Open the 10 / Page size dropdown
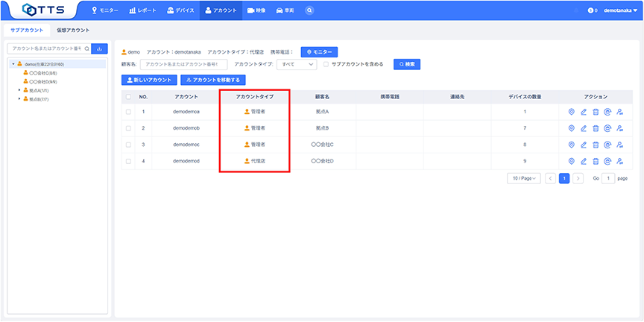 click(523, 179)
